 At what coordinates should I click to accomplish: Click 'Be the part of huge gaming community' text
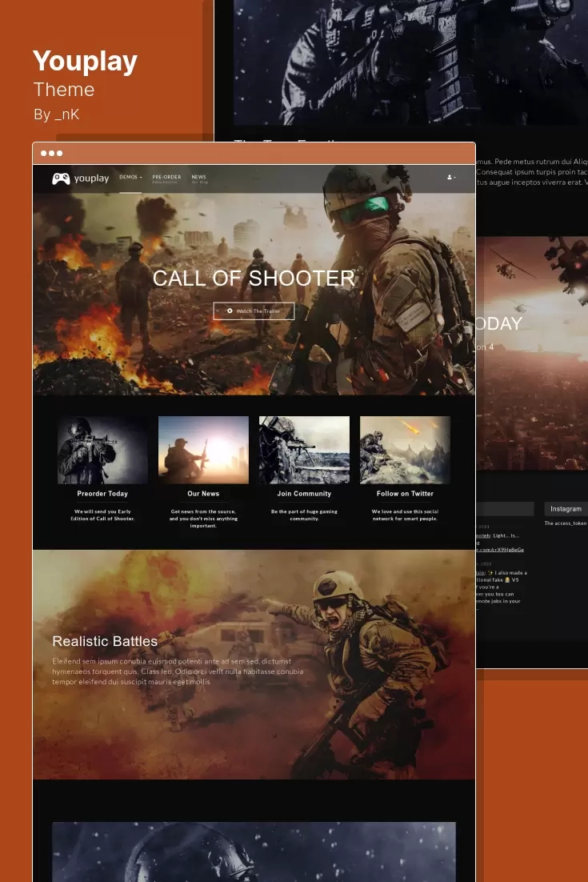click(x=304, y=515)
